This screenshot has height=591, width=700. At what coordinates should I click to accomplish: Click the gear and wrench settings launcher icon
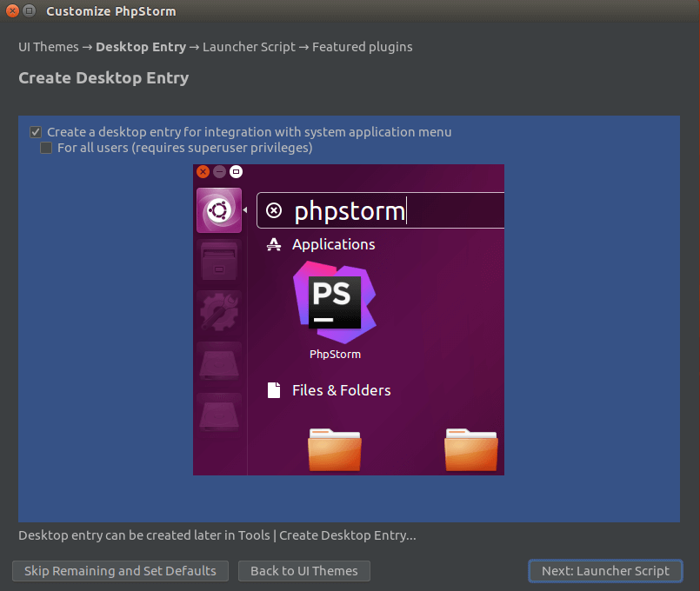(x=218, y=311)
